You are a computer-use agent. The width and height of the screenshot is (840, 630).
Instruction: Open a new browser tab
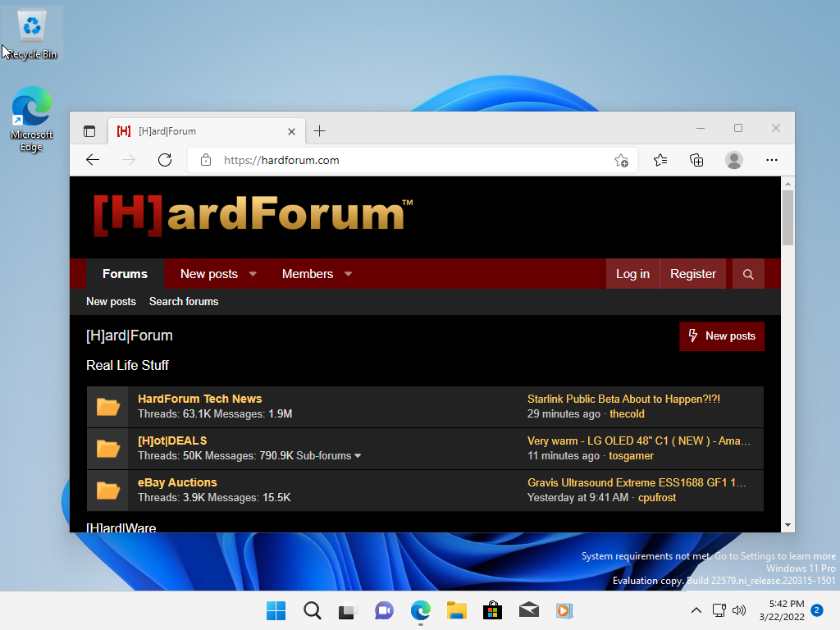(319, 131)
